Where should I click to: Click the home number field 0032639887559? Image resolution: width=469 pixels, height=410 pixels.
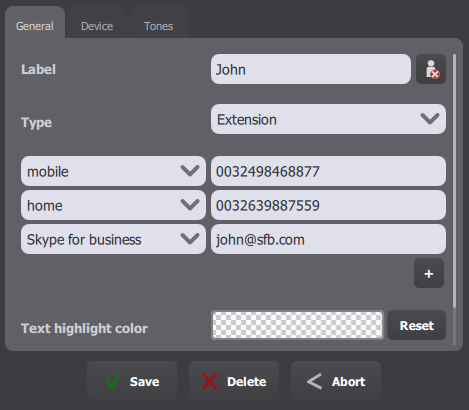(x=328, y=205)
